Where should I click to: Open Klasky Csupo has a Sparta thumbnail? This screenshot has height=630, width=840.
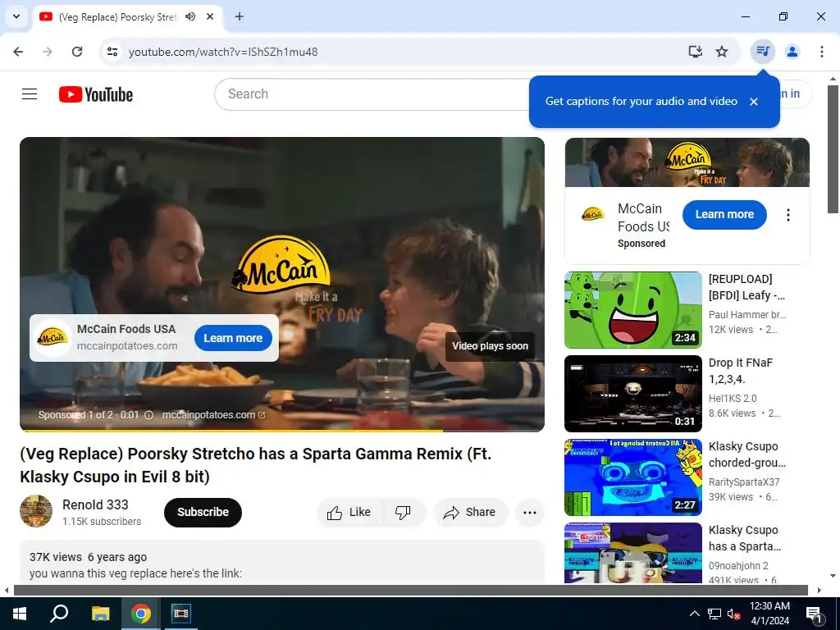pyautogui.click(x=633, y=553)
